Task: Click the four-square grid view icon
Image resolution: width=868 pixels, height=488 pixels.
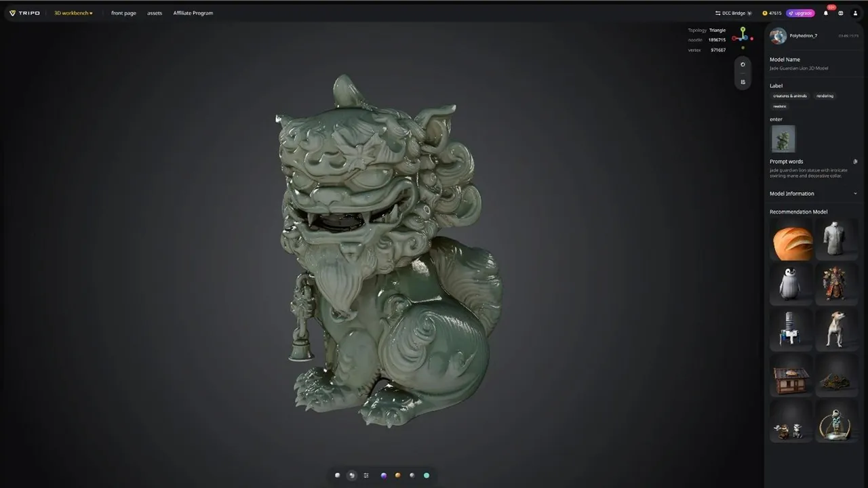Action: coord(743,82)
